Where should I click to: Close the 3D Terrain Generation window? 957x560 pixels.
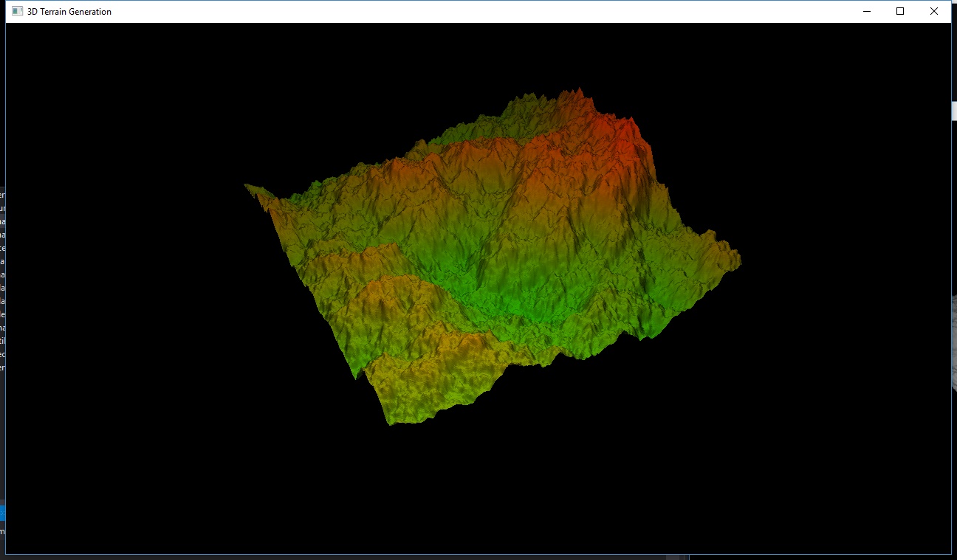pyautogui.click(x=934, y=11)
